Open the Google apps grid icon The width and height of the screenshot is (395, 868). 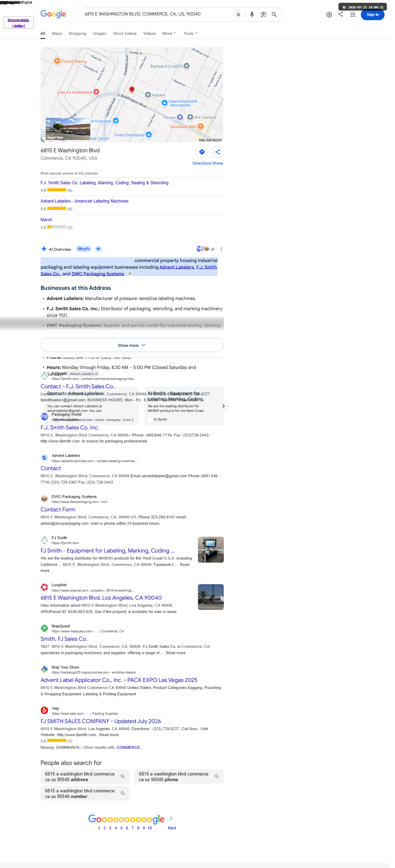coord(353,14)
